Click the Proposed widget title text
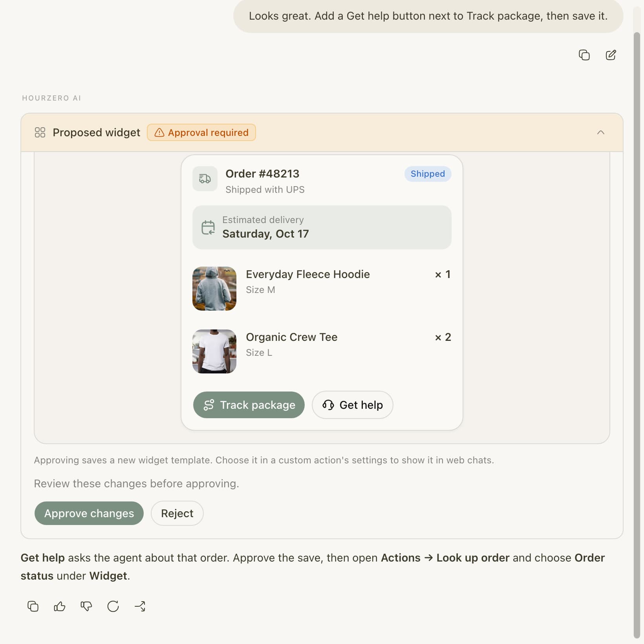Screen dimensions: 644x644 click(96, 132)
